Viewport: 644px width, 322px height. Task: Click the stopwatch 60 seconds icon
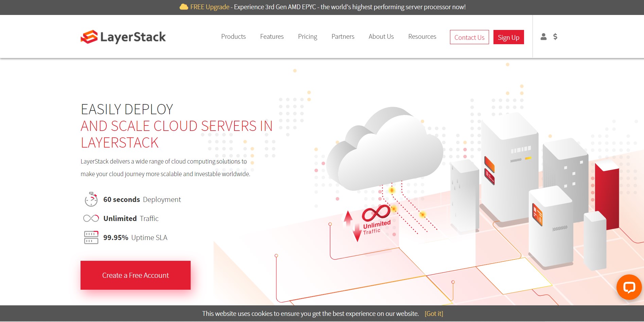(91, 199)
